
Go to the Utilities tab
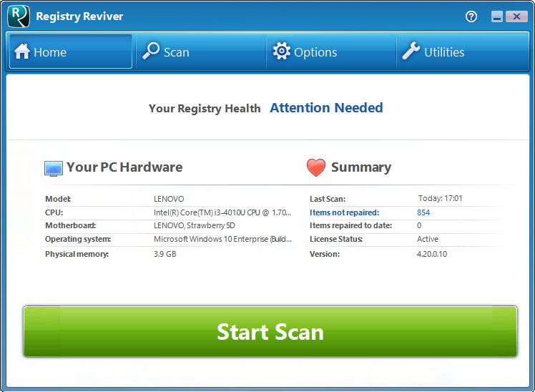(x=463, y=52)
